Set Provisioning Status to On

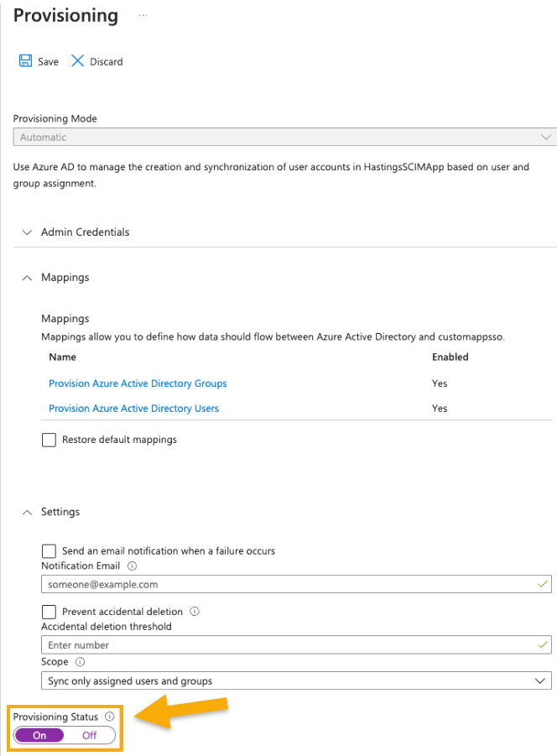click(39, 735)
